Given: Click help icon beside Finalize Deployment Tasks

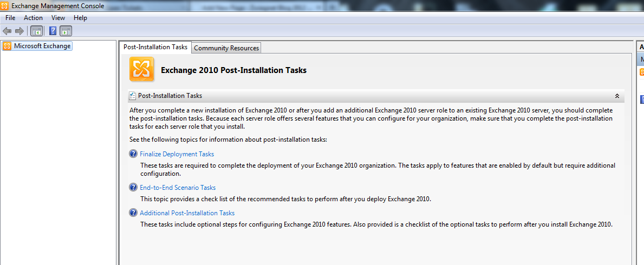Looking at the screenshot, I should (x=133, y=154).
